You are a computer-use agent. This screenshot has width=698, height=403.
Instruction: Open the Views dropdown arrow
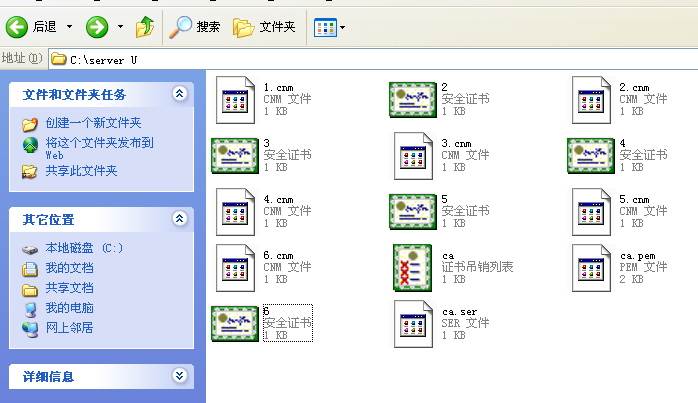[x=342, y=27]
